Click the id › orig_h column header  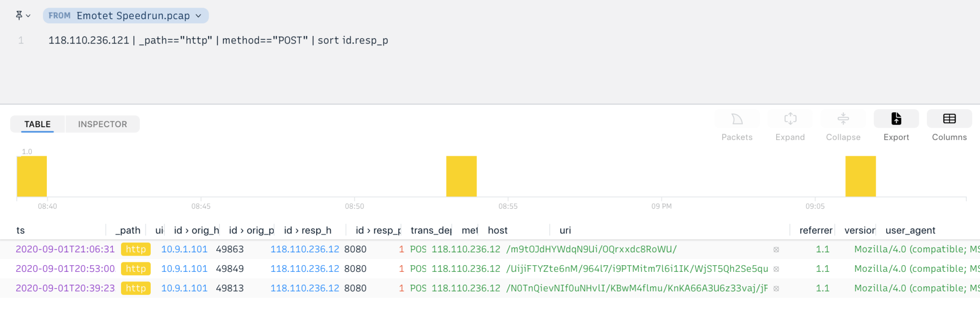196,230
